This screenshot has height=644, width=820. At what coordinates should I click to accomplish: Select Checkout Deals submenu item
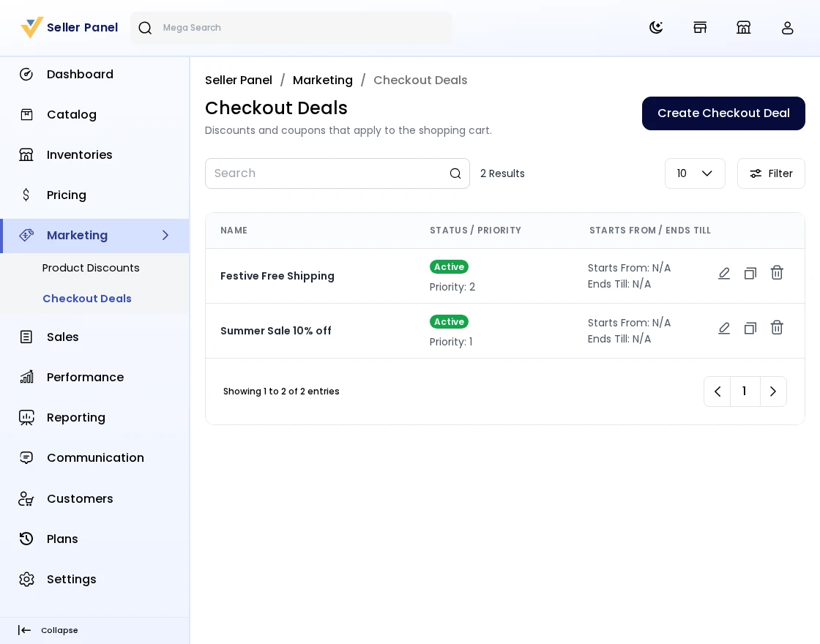click(x=87, y=299)
